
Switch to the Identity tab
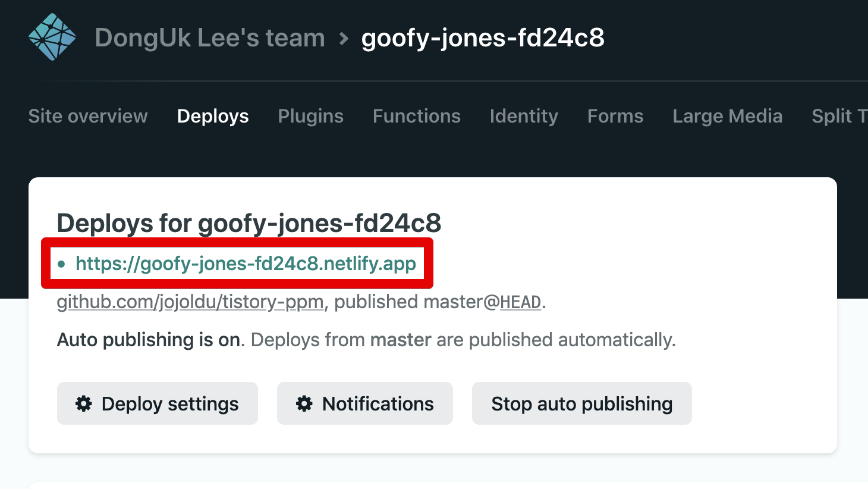click(x=524, y=116)
